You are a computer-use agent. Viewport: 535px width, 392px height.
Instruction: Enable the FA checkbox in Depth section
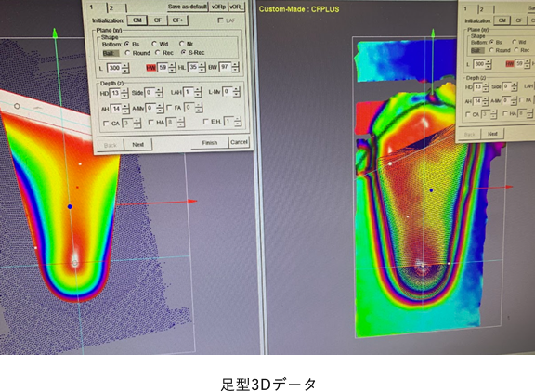tap(170, 108)
